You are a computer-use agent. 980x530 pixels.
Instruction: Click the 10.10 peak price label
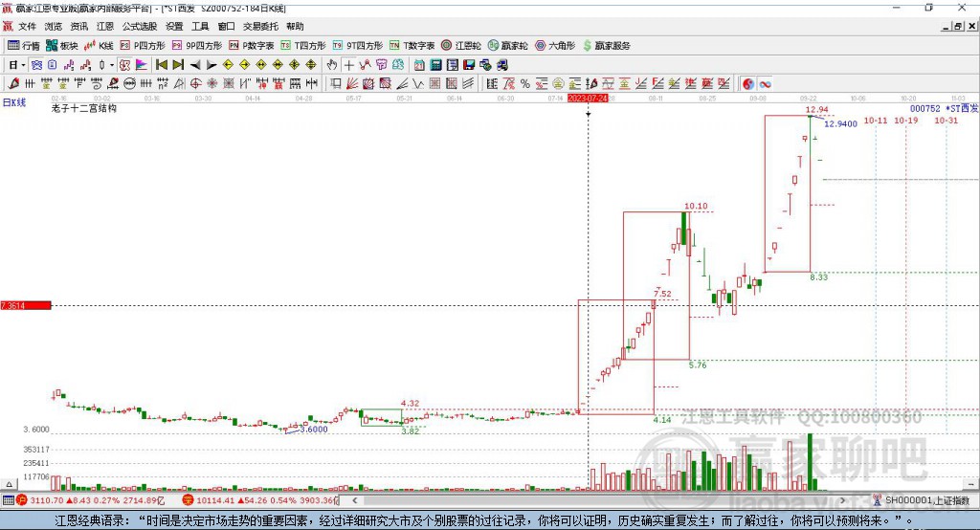coord(697,207)
